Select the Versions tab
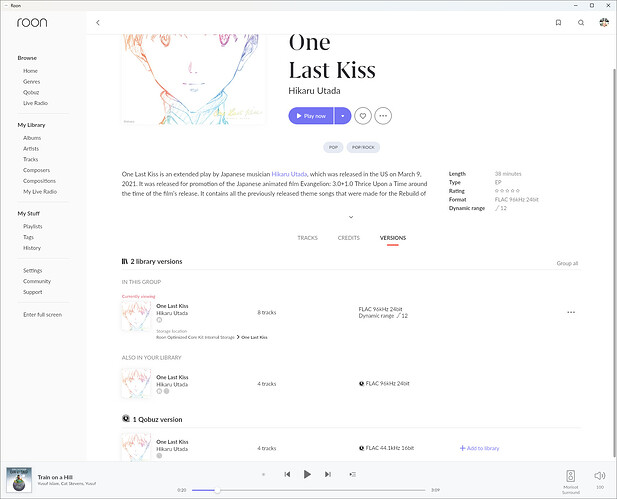 tap(393, 238)
